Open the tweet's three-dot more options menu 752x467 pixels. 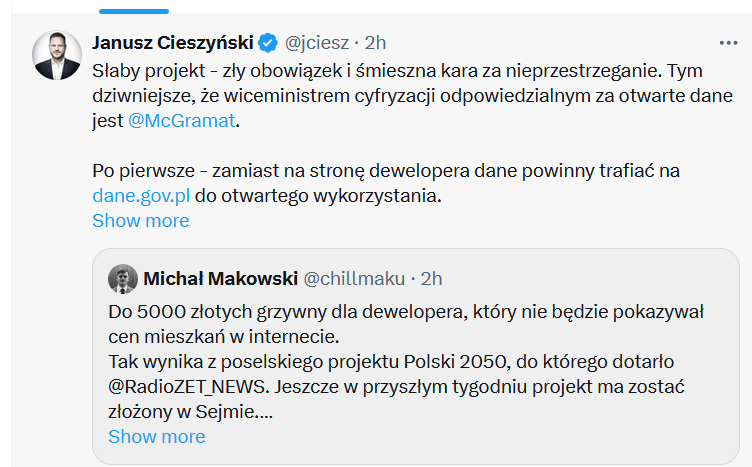coord(728,43)
